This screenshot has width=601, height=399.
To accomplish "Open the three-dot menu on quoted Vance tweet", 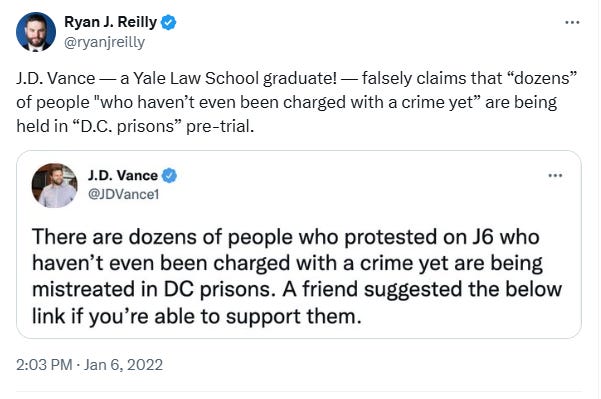I will (555, 176).
